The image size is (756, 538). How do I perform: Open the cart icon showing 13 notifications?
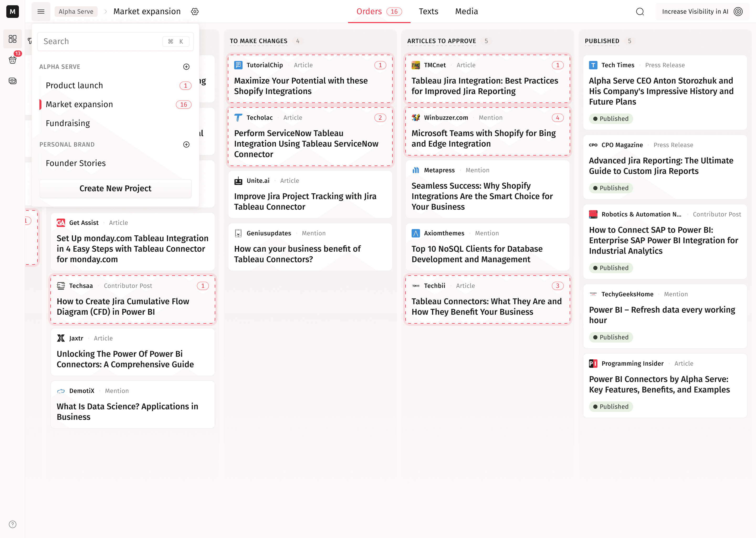coord(12,60)
